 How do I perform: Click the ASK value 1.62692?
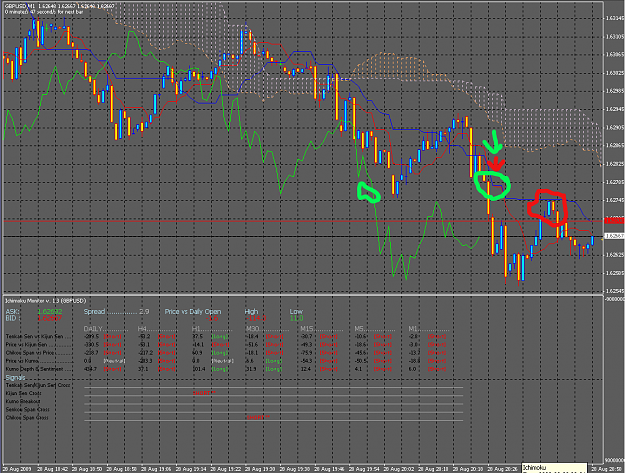point(50,312)
